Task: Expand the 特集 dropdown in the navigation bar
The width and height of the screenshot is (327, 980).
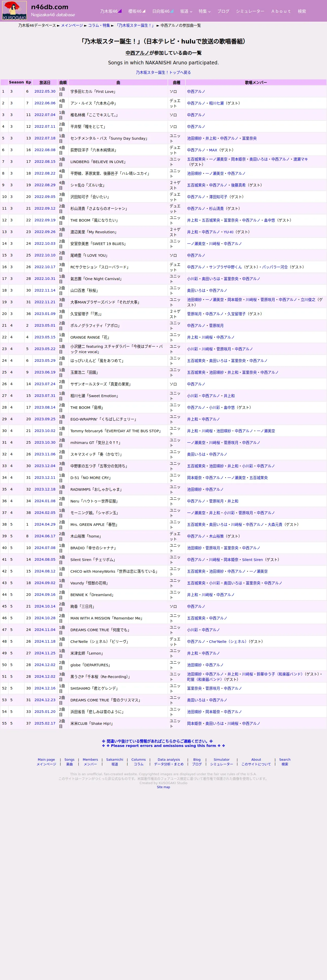Action: (x=205, y=11)
